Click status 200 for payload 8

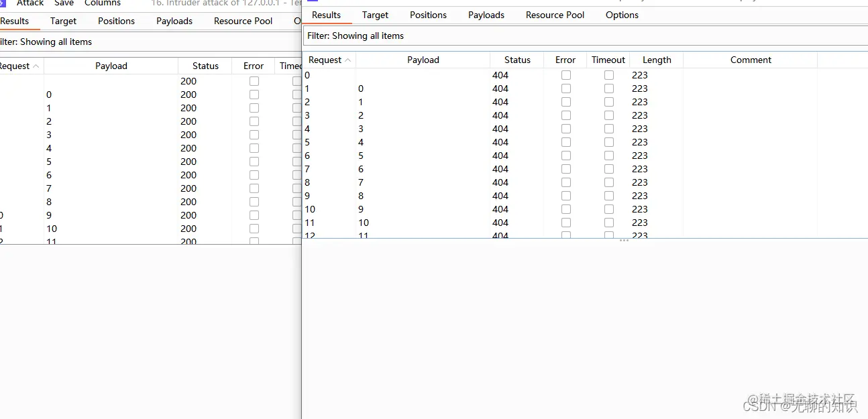click(188, 202)
